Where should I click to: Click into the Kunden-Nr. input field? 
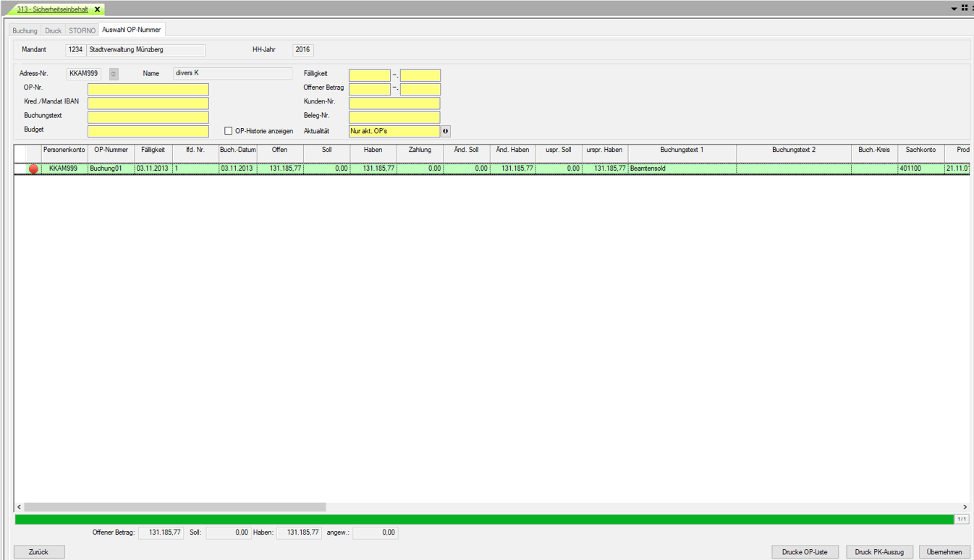[394, 103]
